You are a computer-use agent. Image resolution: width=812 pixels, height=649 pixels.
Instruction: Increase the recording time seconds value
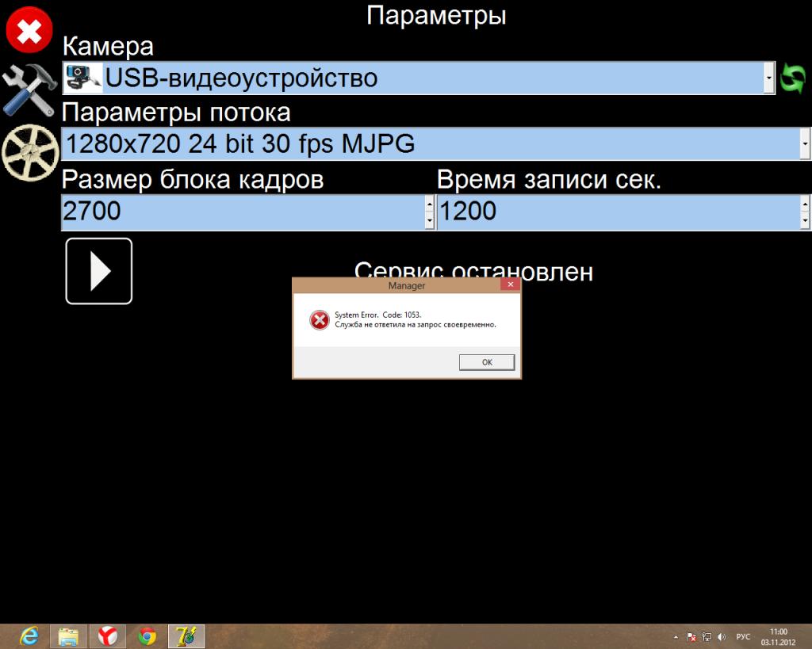[x=805, y=204]
